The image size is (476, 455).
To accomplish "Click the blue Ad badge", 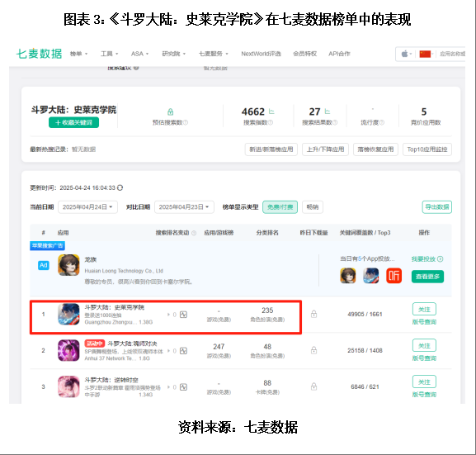I will (x=44, y=265).
